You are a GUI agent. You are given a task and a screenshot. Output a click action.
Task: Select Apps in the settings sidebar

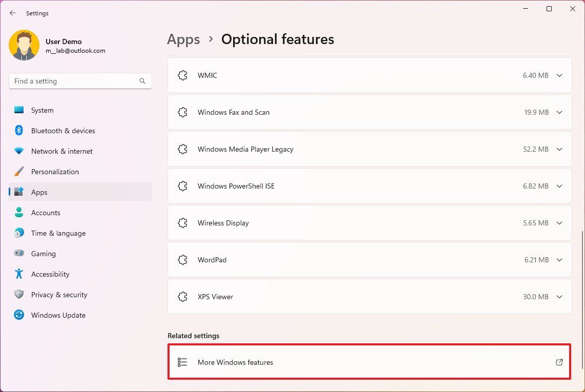(39, 192)
